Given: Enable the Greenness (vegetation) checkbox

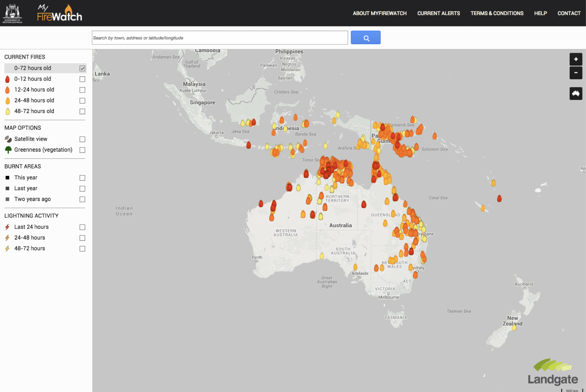Looking at the screenshot, I should point(82,150).
